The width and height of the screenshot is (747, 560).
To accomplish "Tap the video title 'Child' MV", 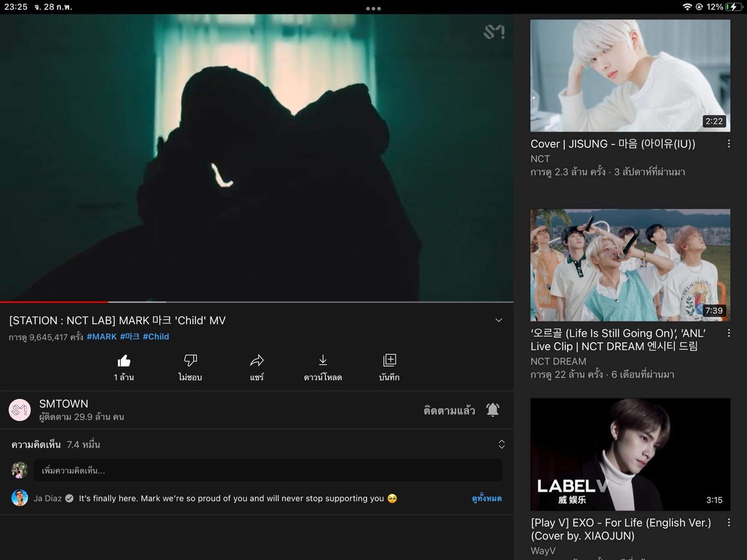I will (117, 320).
